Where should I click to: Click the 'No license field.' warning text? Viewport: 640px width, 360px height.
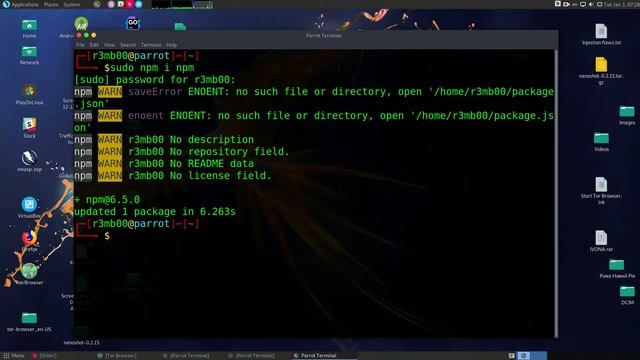(x=220, y=176)
